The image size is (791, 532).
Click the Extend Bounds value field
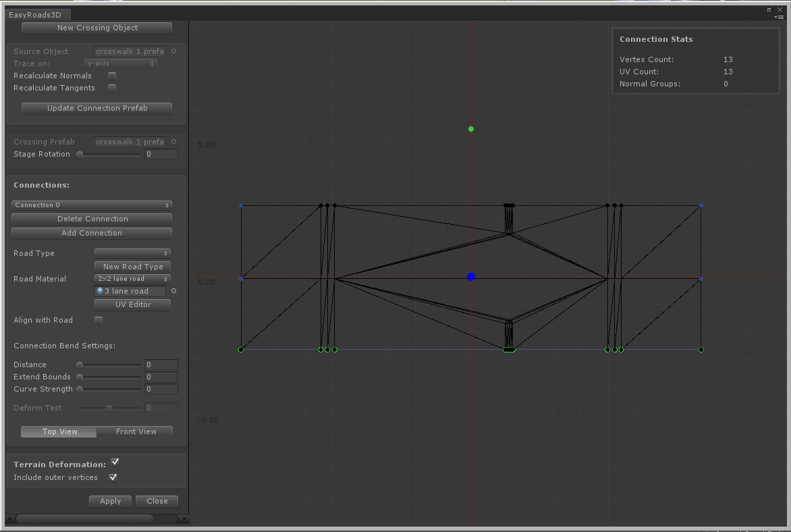tap(161, 377)
